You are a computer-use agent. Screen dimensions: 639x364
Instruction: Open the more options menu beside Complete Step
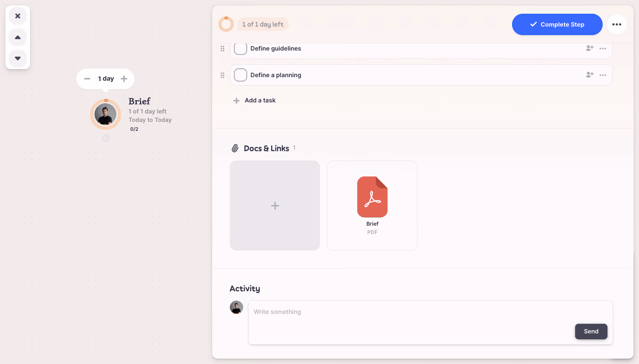[617, 24]
